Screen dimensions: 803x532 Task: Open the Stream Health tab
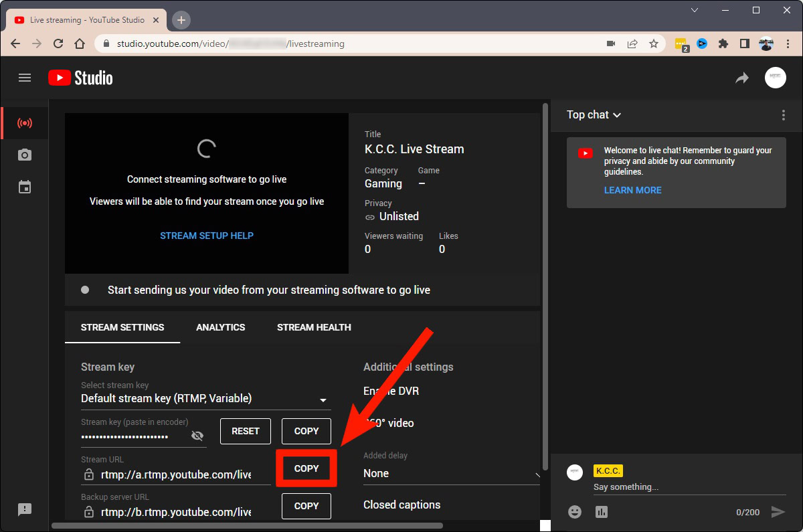coord(314,327)
